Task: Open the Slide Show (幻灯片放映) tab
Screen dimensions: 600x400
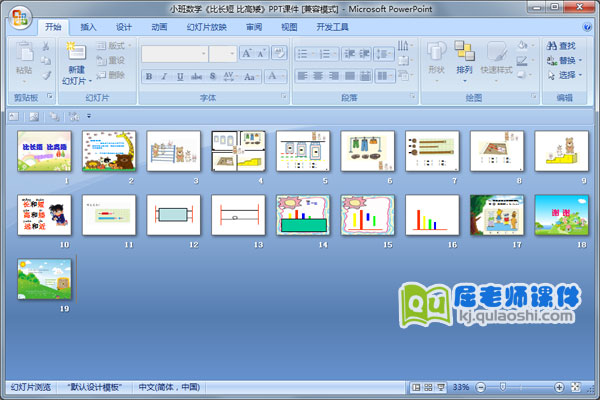Action: [207, 27]
